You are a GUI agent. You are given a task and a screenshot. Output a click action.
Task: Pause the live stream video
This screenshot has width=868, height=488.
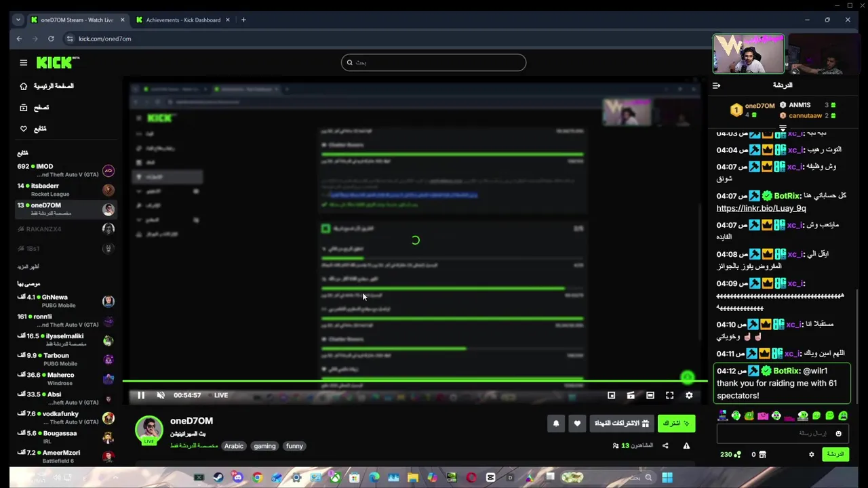point(141,395)
